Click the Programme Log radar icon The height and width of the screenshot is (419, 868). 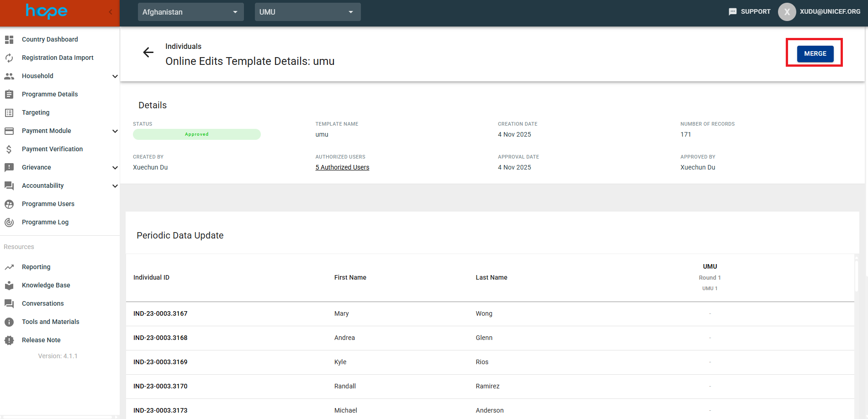point(9,223)
